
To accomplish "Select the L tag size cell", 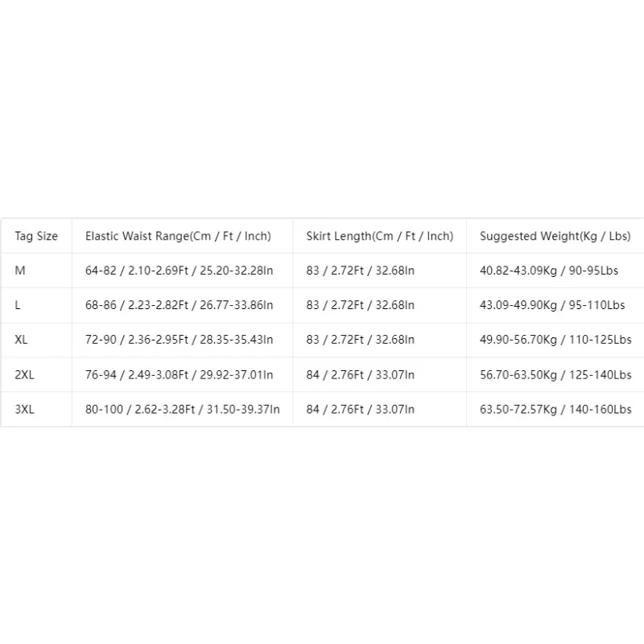I will [x=36, y=305].
